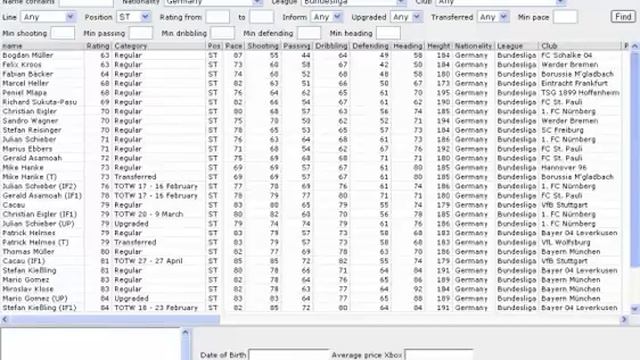Open the Position ST dropdown
640x360 pixels.
[134, 17]
